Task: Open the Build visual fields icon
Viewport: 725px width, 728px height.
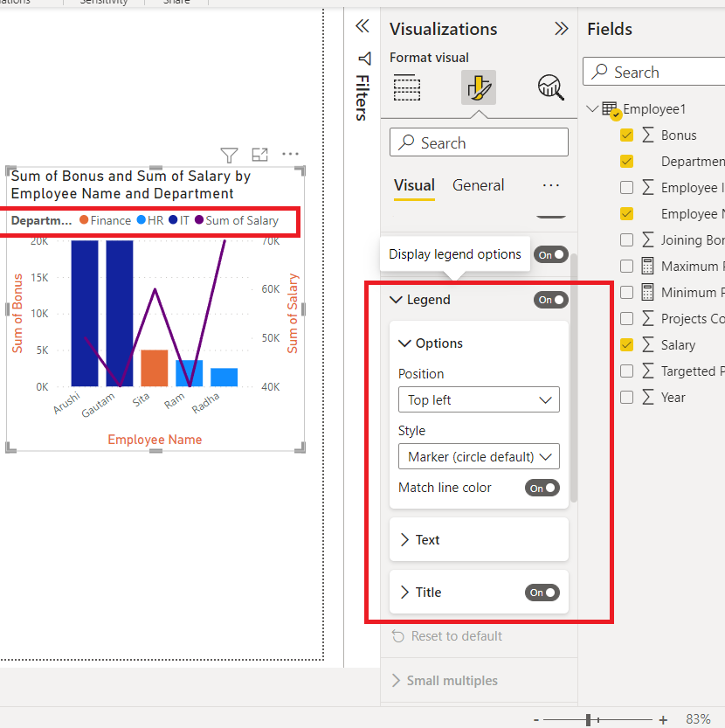Action: 407,87
